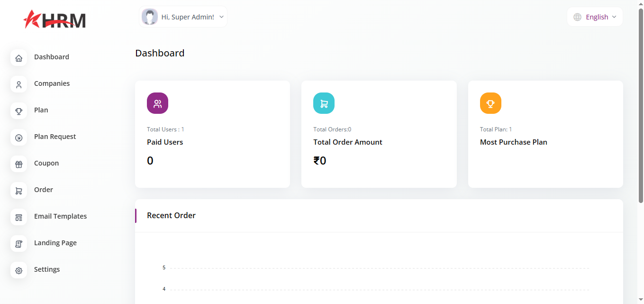The width and height of the screenshot is (644, 304).
Task: Click the Companies person icon
Action: [18, 84]
